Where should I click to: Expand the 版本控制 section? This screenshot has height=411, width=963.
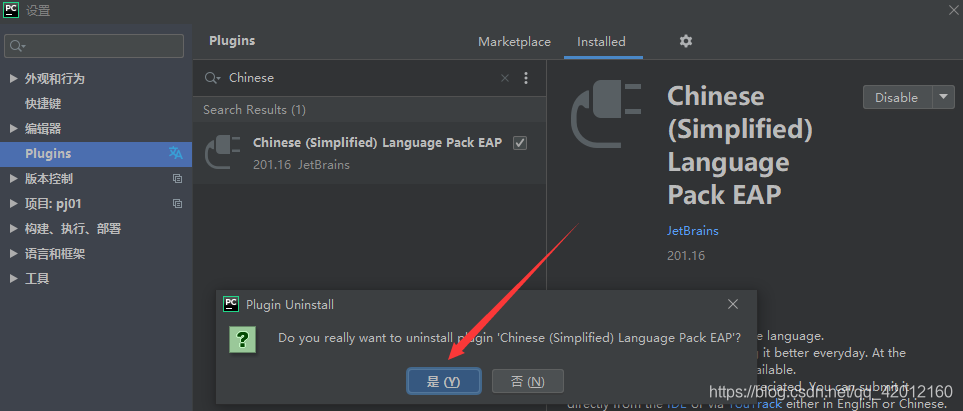[14, 179]
